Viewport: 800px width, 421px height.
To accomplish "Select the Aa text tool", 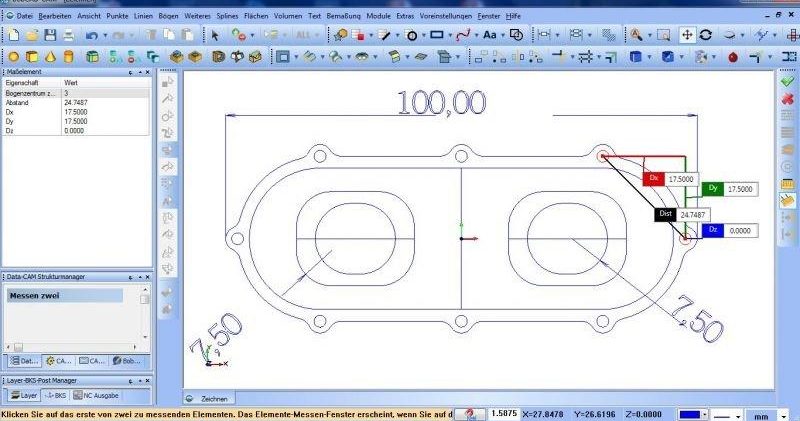I will coord(490,35).
